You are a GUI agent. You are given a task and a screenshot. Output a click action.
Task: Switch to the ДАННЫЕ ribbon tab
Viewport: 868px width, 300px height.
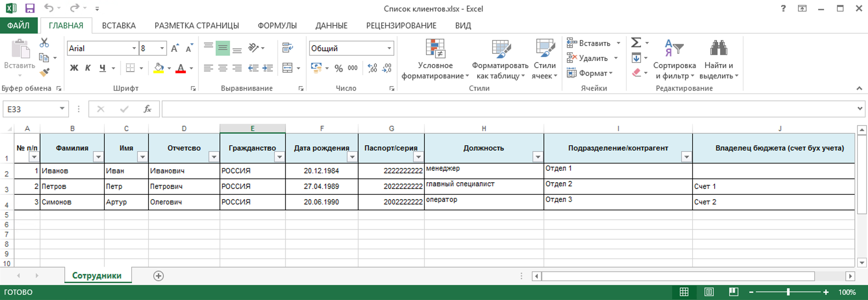(x=331, y=26)
